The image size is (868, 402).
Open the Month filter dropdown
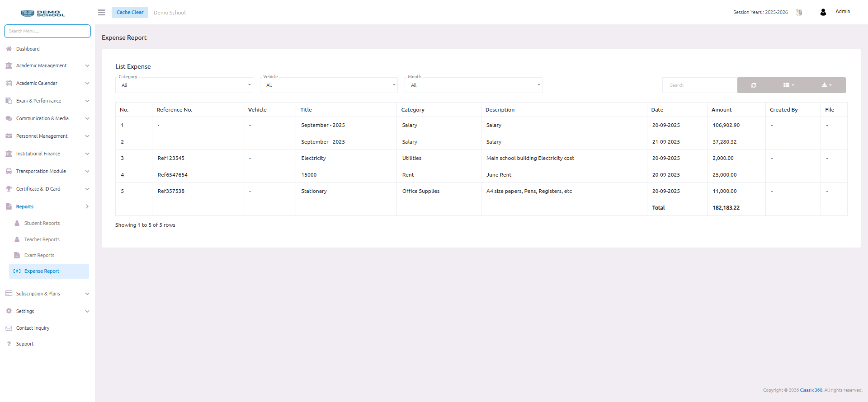(x=473, y=85)
